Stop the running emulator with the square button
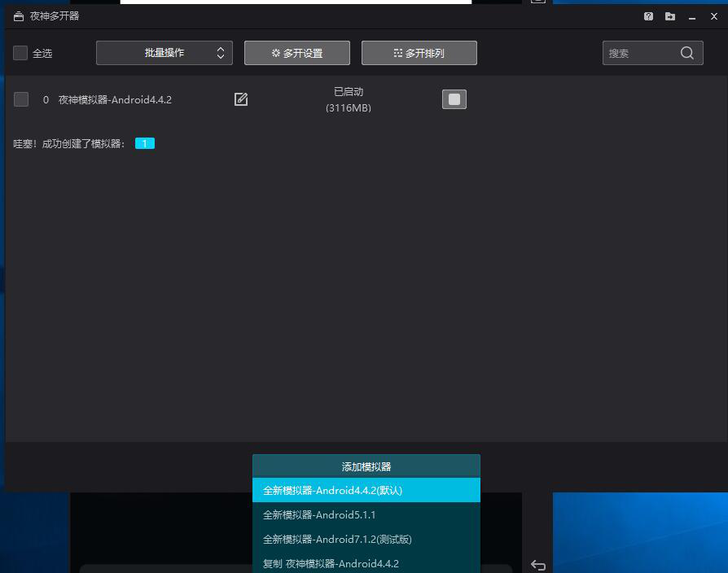The width and height of the screenshot is (728, 573). (x=454, y=99)
